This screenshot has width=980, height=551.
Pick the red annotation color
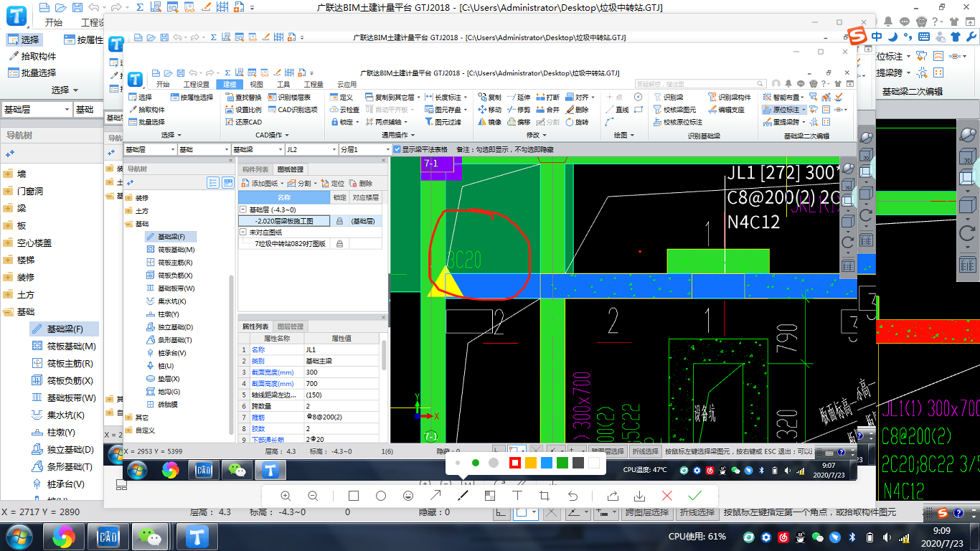[x=514, y=463]
